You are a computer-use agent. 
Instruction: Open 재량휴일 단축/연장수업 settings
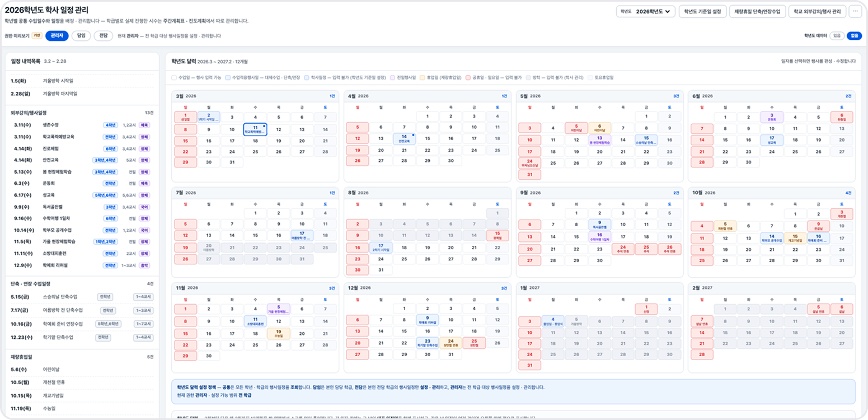point(757,11)
